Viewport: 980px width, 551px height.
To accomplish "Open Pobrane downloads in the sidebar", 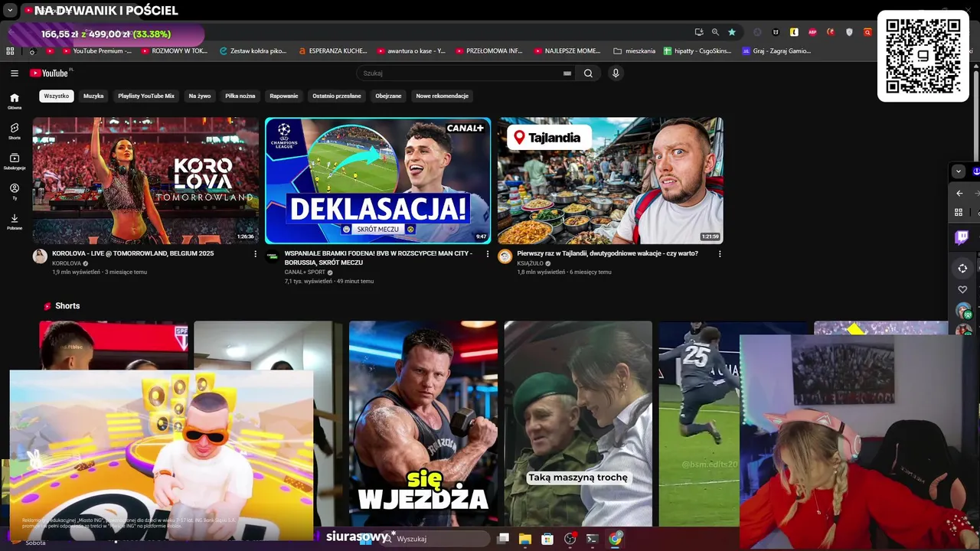I will click(x=14, y=222).
